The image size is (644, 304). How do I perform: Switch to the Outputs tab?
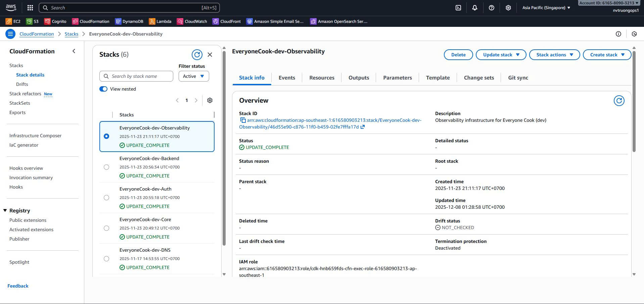359,78
